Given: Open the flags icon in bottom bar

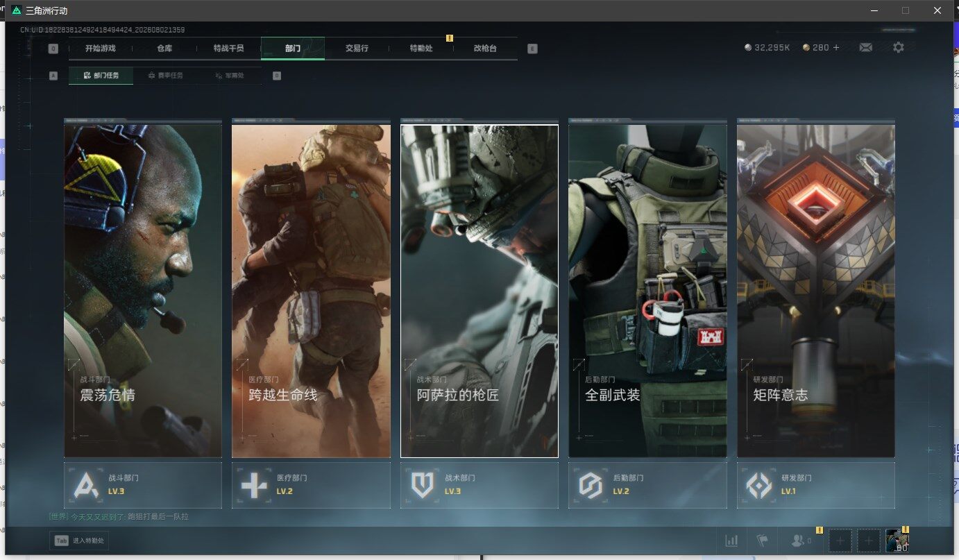Looking at the screenshot, I should [762, 541].
